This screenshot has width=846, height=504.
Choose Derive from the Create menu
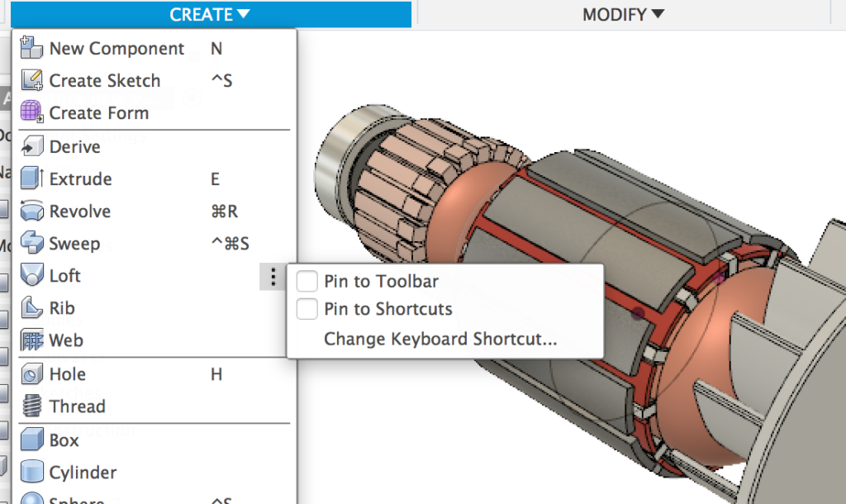coord(74,146)
